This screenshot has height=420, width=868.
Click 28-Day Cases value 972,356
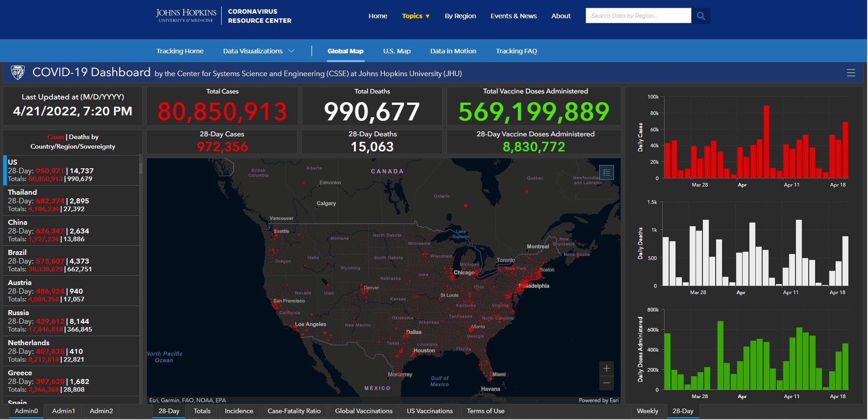pyautogui.click(x=222, y=147)
